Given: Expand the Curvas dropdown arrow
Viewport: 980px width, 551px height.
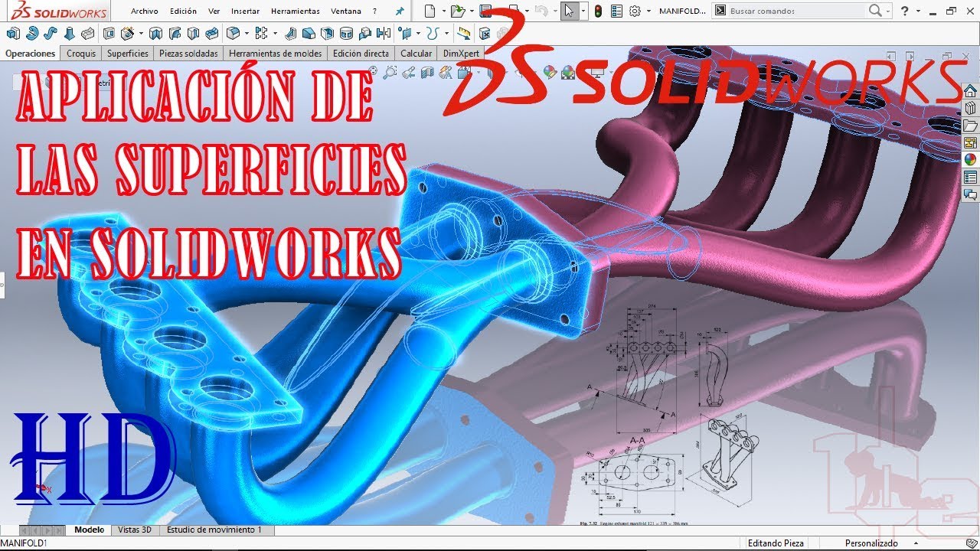Looking at the screenshot, I should click(x=446, y=34).
